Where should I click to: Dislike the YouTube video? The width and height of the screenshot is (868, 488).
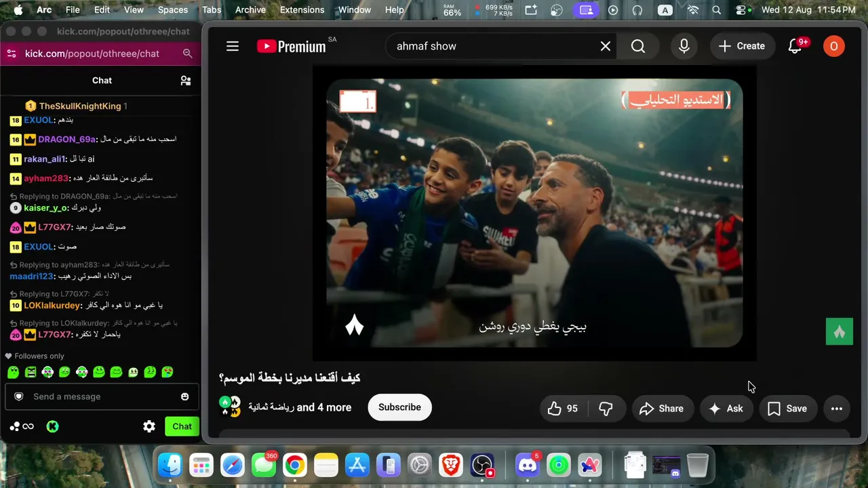coord(606,409)
